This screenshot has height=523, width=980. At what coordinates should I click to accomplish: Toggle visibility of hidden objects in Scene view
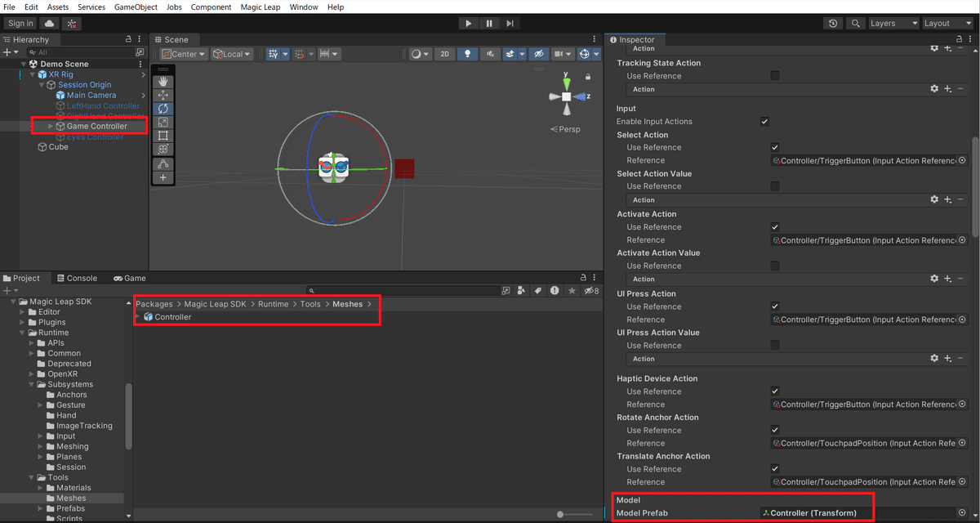point(539,53)
